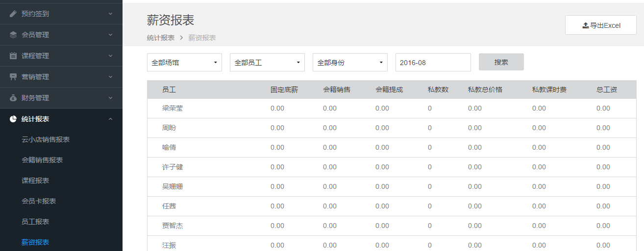Click 许子健's 私教数 value
Image resolution: width=644 pixels, height=251 pixels.
pyautogui.click(x=430, y=167)
